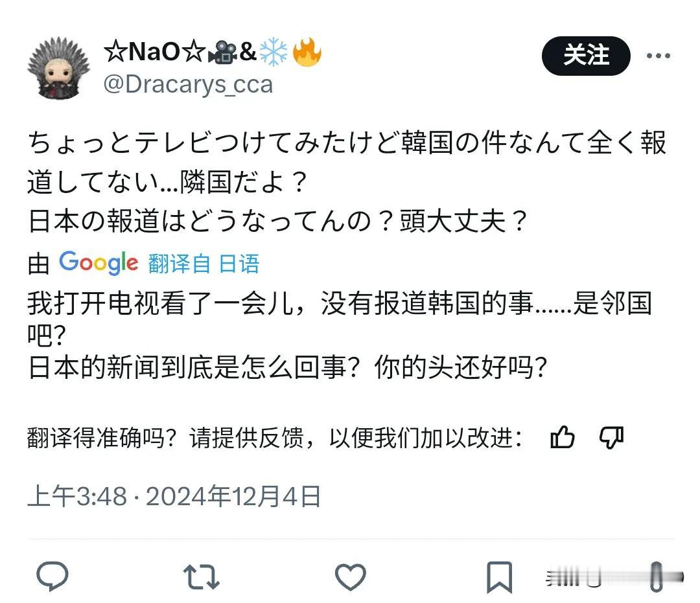Screen dimensions: 700x603
Task: Follow the user with 关注 button
Action: (586, 56)
